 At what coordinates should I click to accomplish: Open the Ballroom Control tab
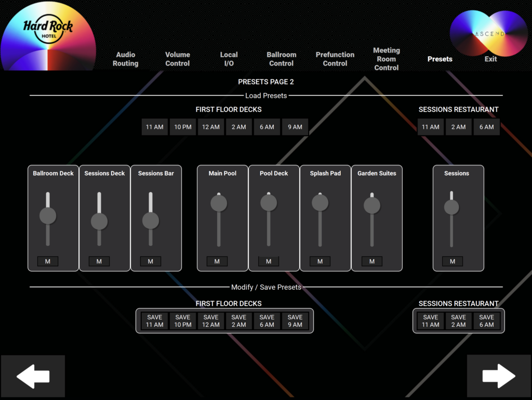click(281, 59)
